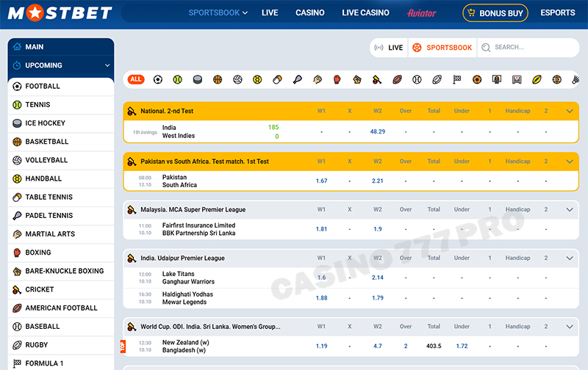Choose Mewar Legends W2 odds 1.79
This screenshot has height=370, width=588.
click(378, 298)
